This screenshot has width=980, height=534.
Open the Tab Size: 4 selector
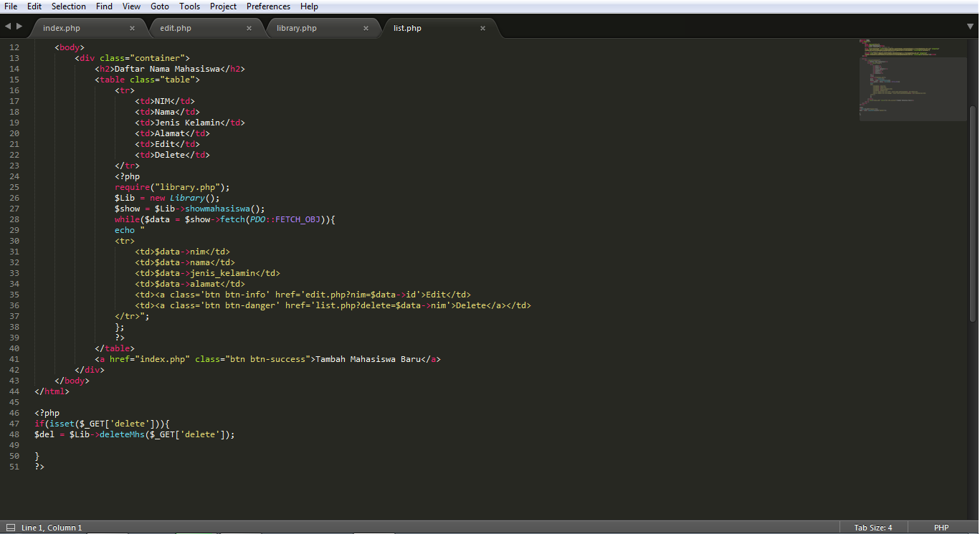(872, 528)
